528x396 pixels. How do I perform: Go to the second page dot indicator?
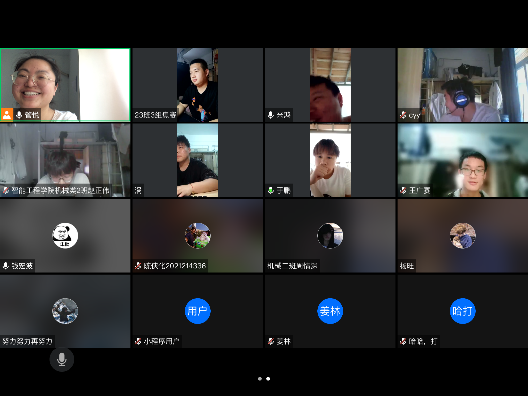(268, 379)
